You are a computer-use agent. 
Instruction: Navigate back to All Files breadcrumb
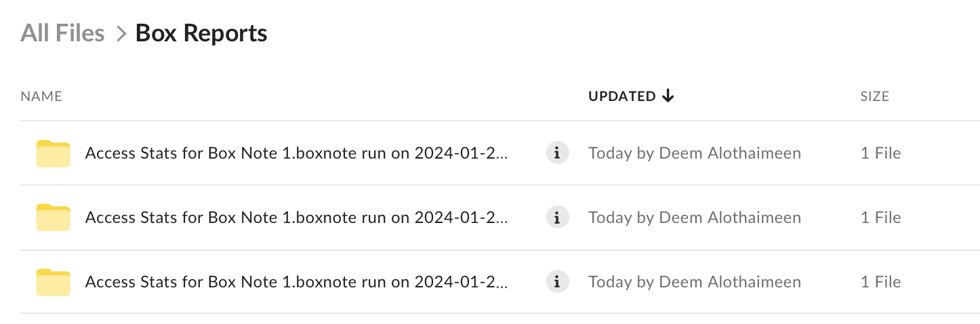[62, 33]
